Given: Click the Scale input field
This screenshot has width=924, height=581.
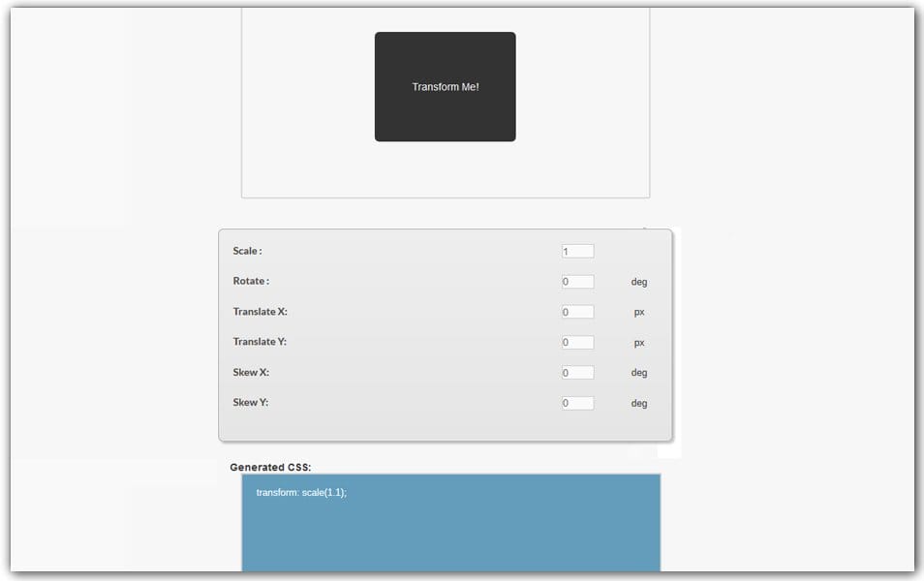Looking at the screenshot, I should tap(576, 250).
